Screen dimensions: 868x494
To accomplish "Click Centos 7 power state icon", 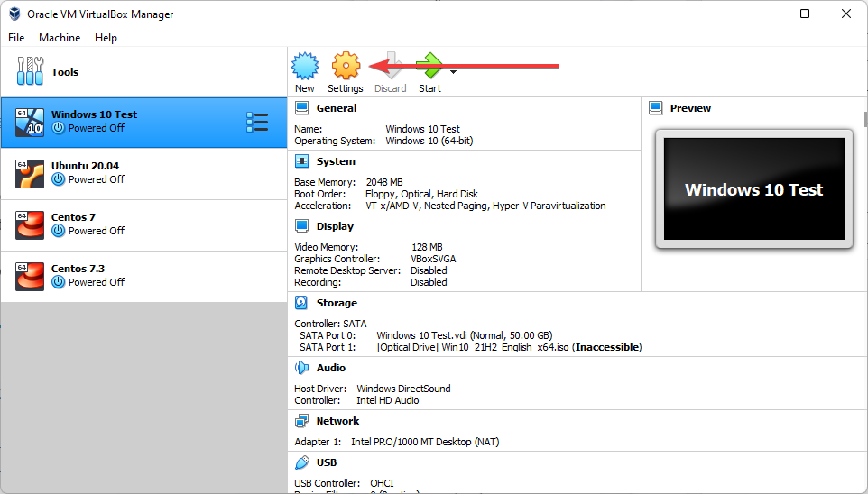I will coord(58,231).
